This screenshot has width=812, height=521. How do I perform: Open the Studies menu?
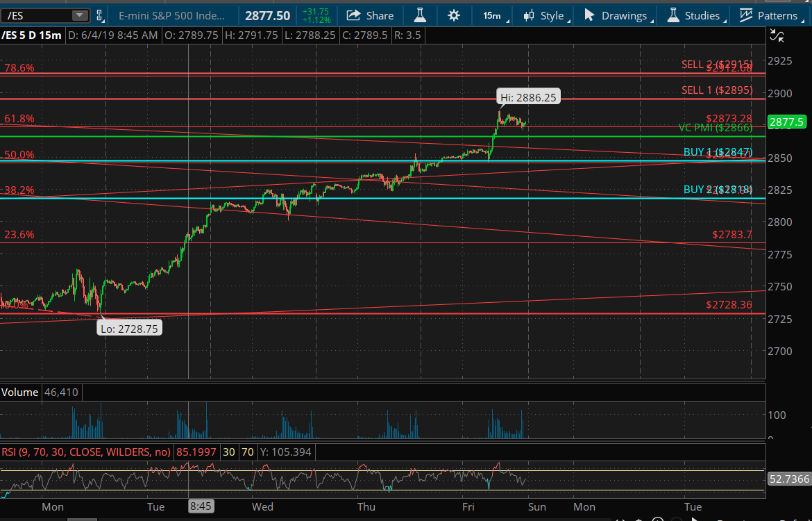[x=695, y=15]
